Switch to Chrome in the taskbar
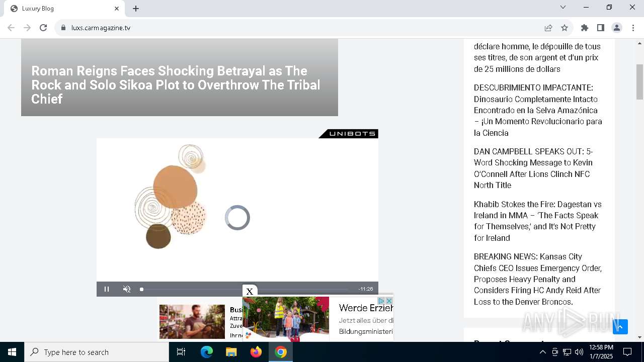The image size is (644, 362). click(x=281, y=352)
